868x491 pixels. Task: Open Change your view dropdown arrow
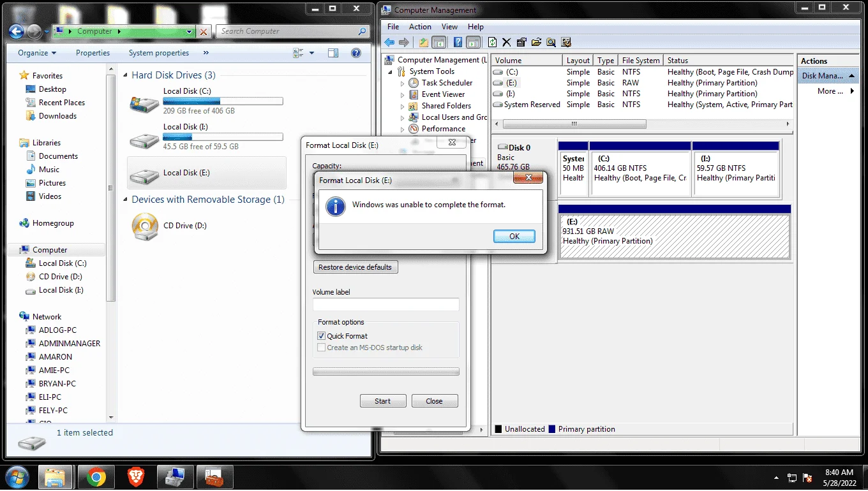pyautogui.click(x=311, y=53)
